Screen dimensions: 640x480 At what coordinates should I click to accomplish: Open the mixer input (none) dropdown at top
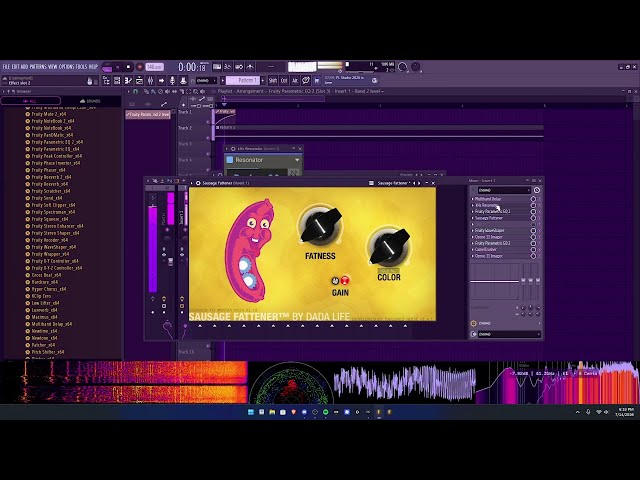coord(504,190)
